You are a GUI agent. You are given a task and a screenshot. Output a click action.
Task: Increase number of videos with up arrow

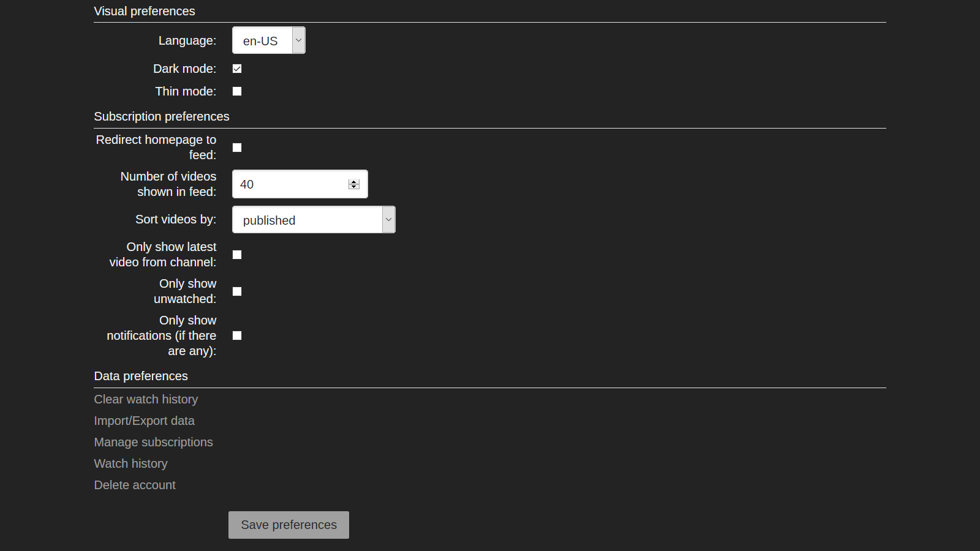[354, 182]
